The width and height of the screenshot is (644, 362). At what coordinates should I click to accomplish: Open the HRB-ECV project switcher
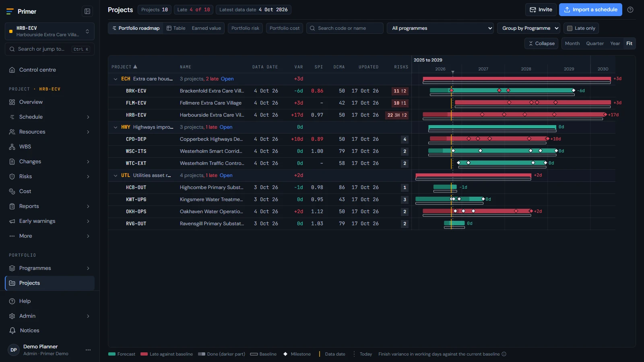pyautogui.click(x=50, y=31)
